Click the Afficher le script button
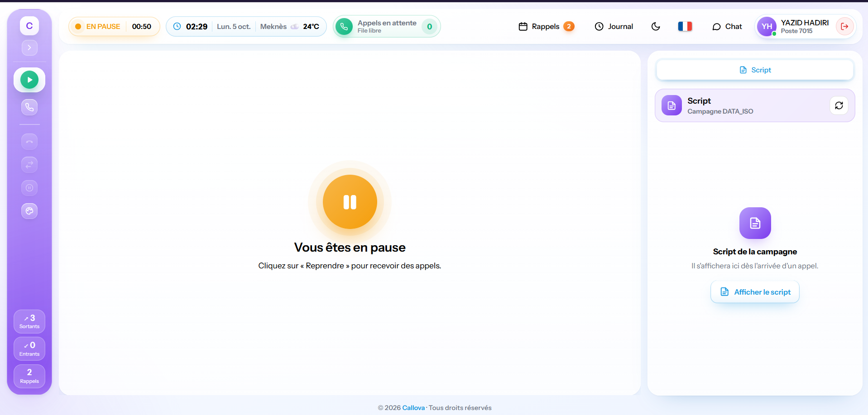Screen dimensions: 868x415 pos(755,292)
